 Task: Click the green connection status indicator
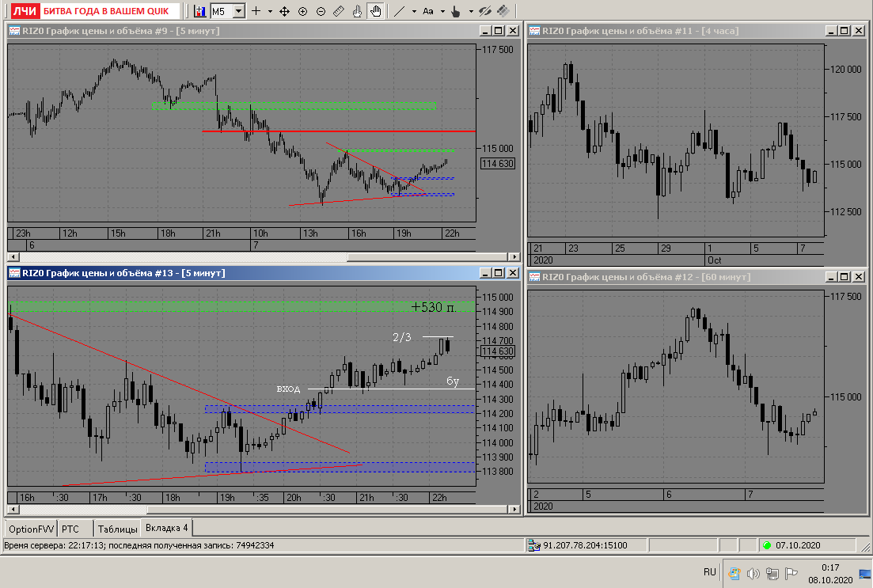(767, 545)
